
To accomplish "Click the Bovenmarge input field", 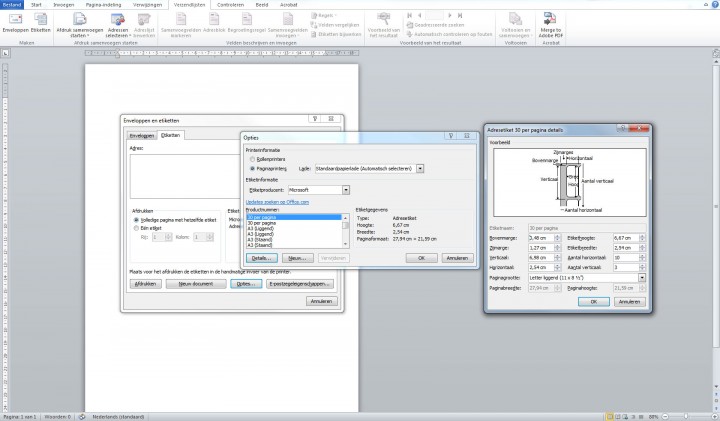I will click(x=541, y=238).
